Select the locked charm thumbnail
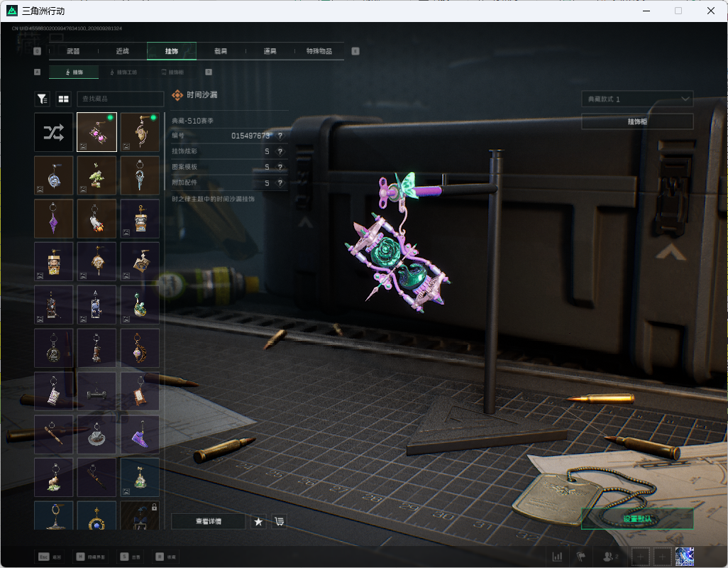The height and width of the screenshot is (568, 728). [140, 515]
